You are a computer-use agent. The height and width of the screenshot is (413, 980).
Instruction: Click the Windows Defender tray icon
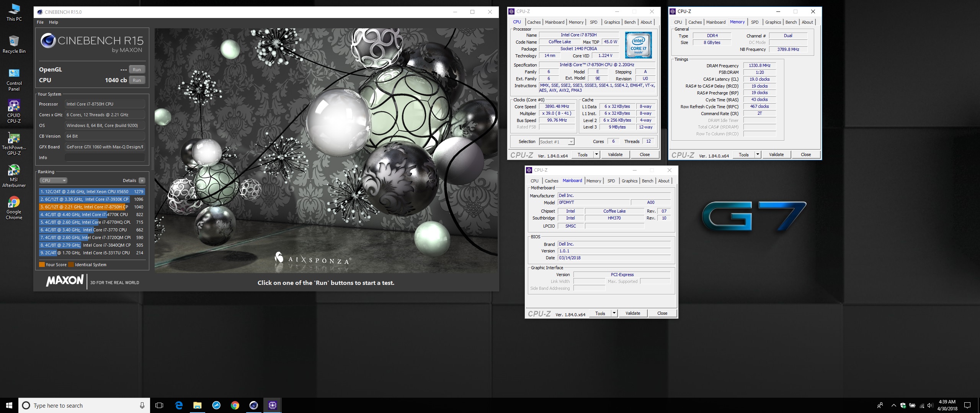point(903,405)
